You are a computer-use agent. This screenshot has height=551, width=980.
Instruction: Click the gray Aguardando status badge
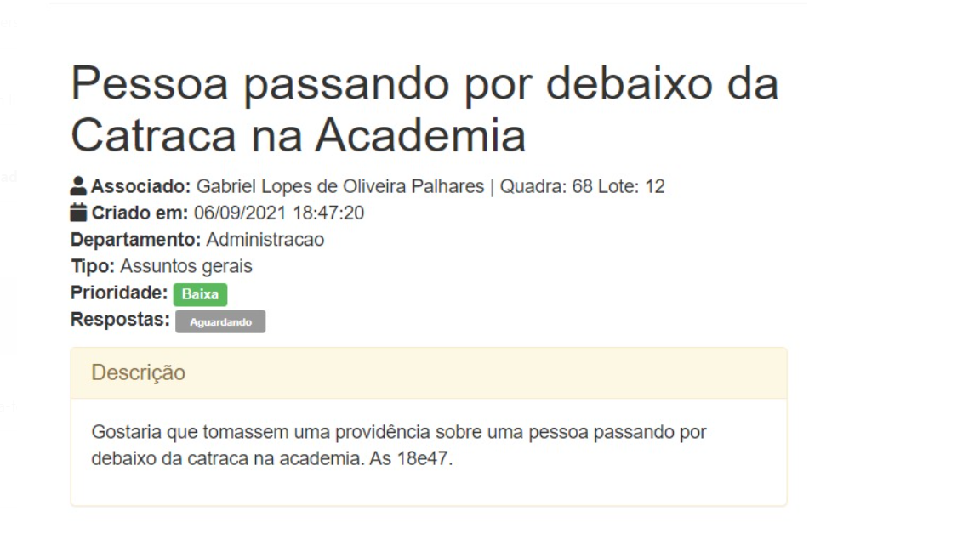[x=220, y=322]
